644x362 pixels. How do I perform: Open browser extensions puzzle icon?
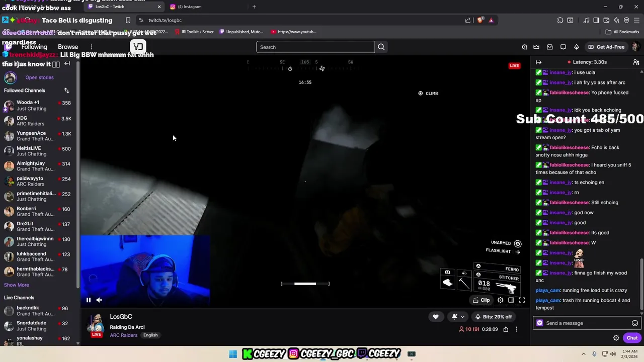(560, 20)
